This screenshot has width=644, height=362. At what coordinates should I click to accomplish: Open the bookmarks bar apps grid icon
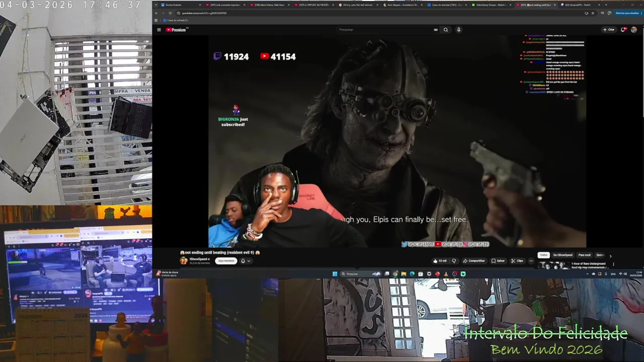pos(156,20)
